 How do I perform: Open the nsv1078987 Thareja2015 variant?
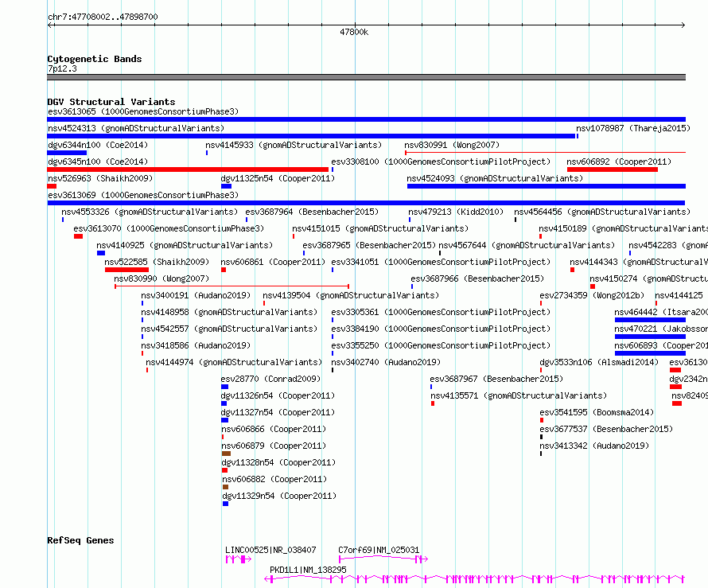[633, 128]
